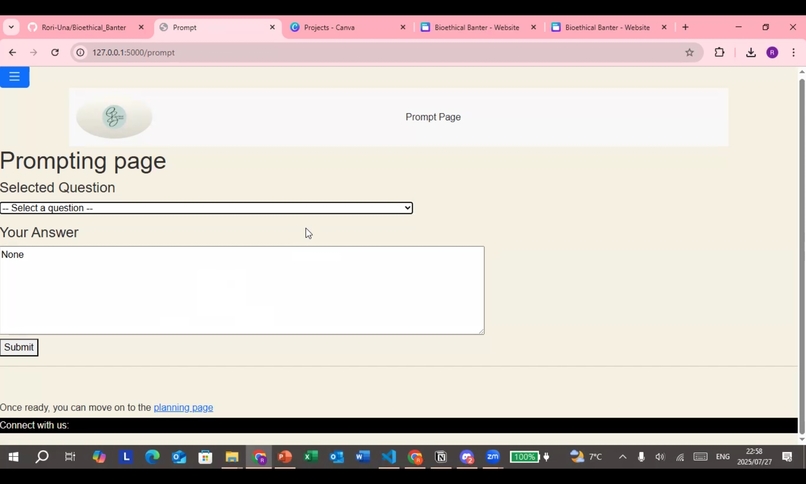Open Notion from the taskbar
Viewport: 806px width, 484px height.
(x=441, y=457)
